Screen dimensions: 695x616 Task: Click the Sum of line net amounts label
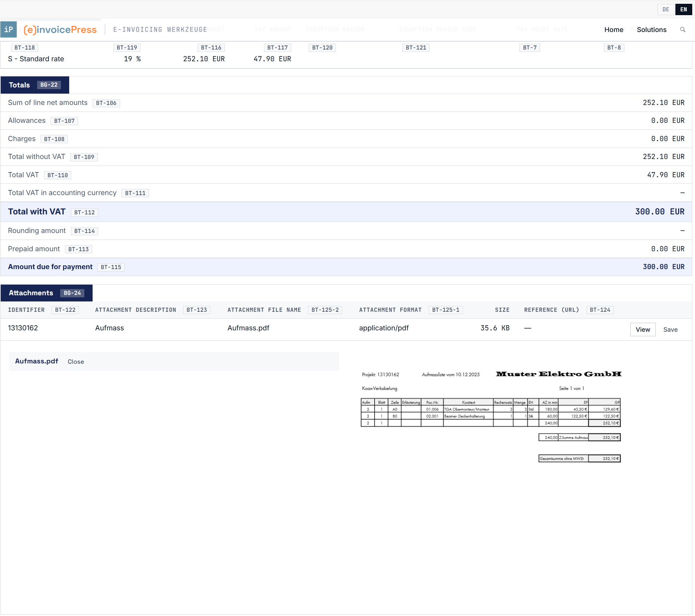[48, 103]
